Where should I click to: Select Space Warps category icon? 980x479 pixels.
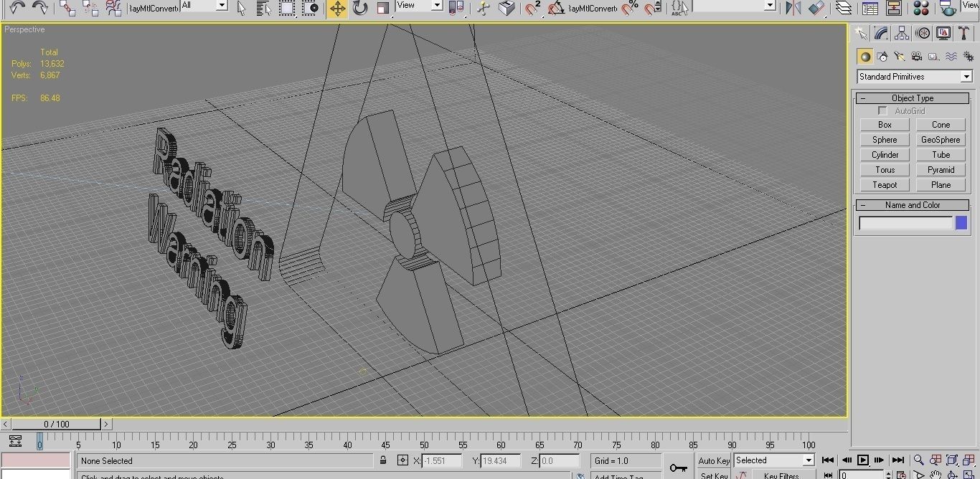[x=951, y=57]
